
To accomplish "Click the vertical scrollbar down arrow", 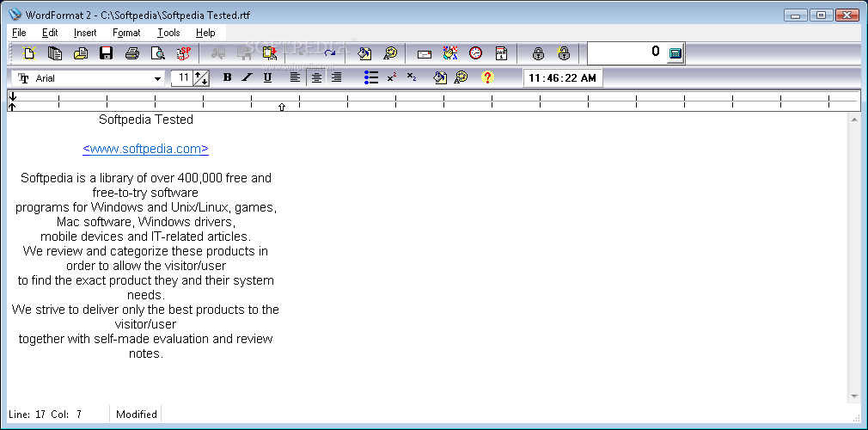I will pos(853,396).
